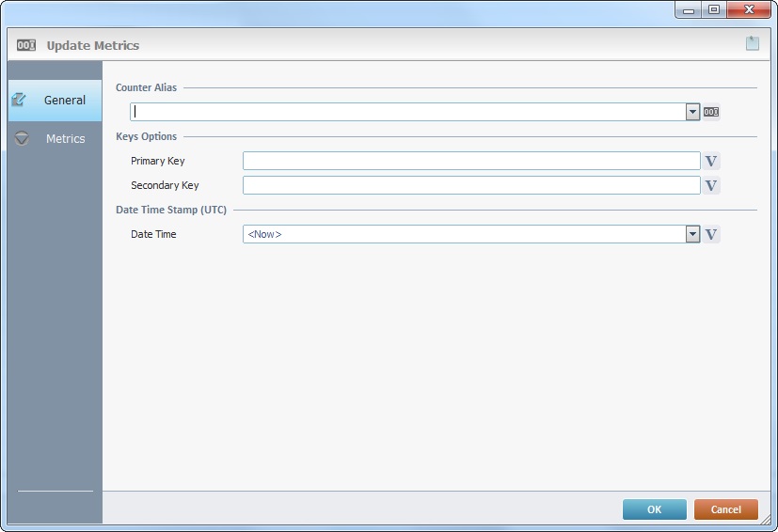Click the V variable icon for Date Time
The image size is (778, 532).
coord(711,234)
